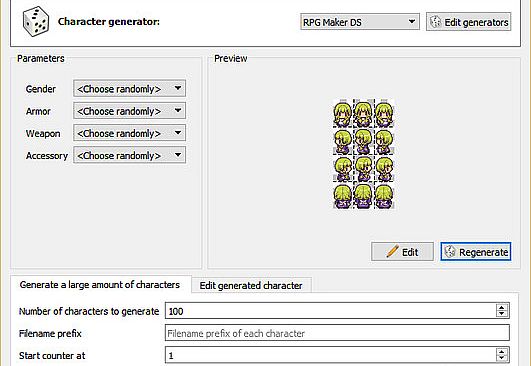Image resolution: width=531 pixels, height=366 pixels.
Task: Click the Edit generators button
Action: click(468, 22)
